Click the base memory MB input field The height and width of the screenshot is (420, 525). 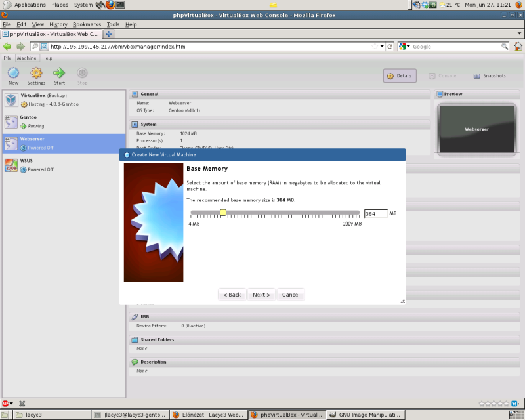tap(375, 214)
